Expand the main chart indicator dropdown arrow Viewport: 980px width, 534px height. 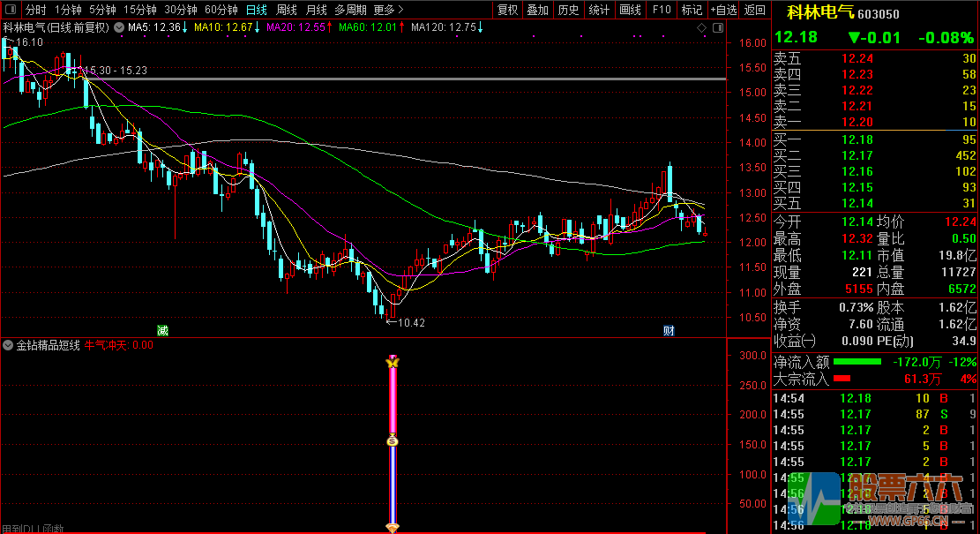(x=119, y=27)
